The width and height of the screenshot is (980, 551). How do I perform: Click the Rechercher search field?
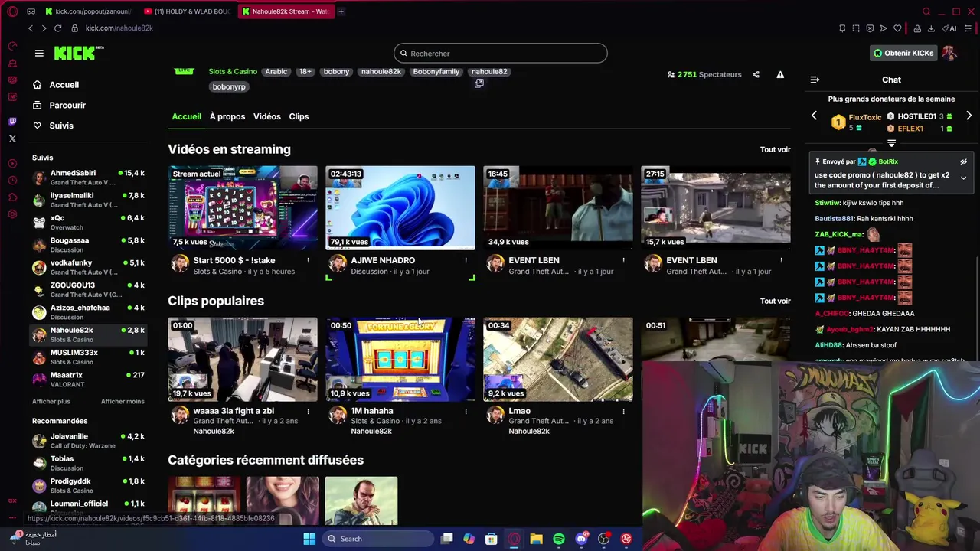coord(501,53)
